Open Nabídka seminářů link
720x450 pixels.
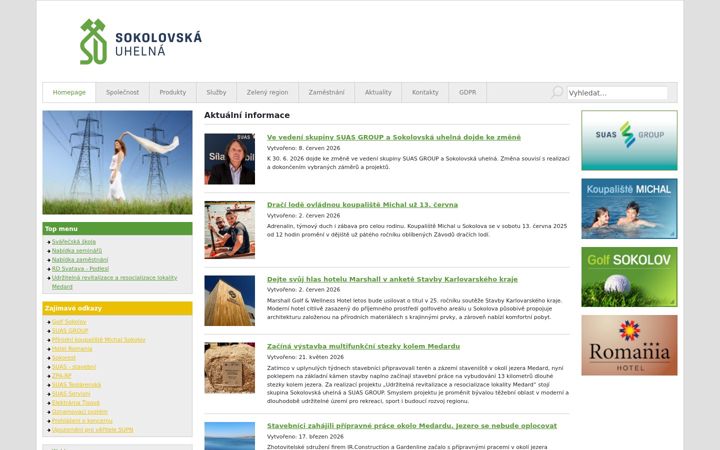point(77,251)
